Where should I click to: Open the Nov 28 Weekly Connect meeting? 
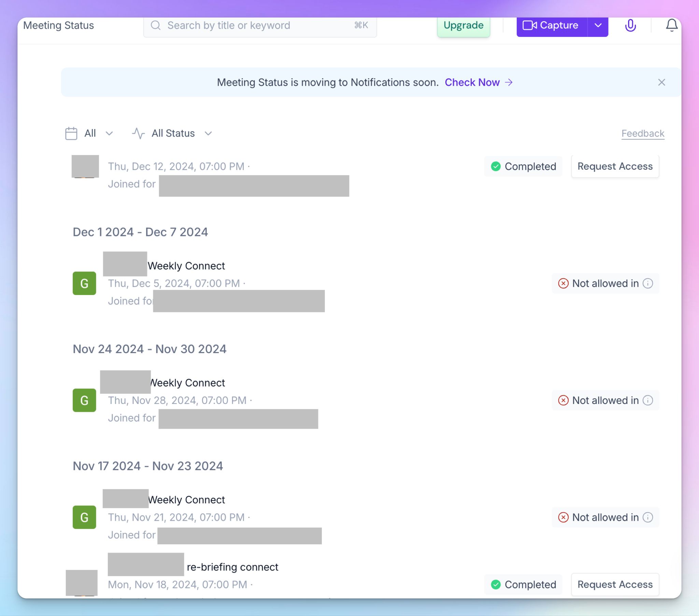coord(187,383)
